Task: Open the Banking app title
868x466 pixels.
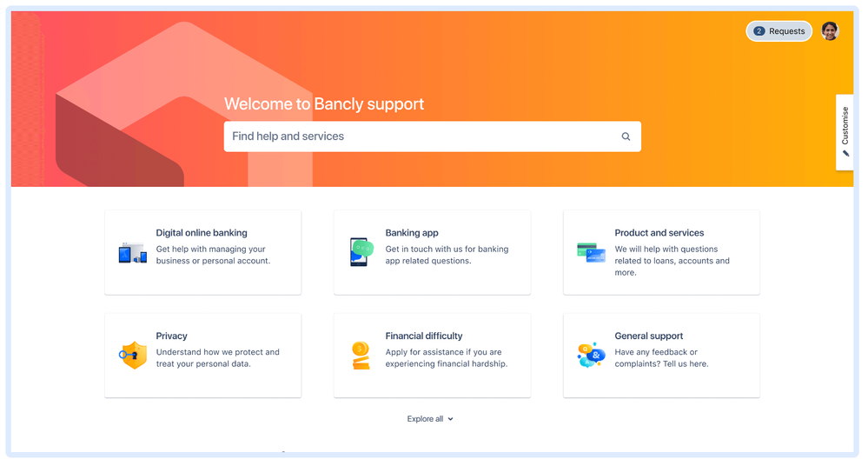Action: (x=412, y=233)
